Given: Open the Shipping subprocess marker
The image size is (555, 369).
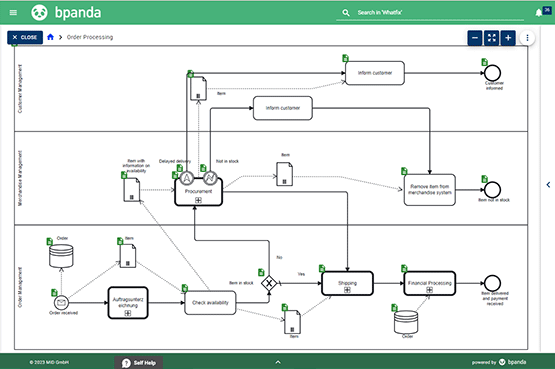Looking at the screenshot, I should pos(347,290).
